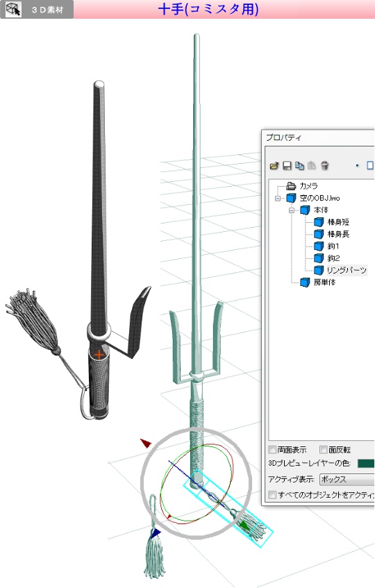Check the すべてのオブジェクトをアクティブ checkbox

tap(272, 495)
